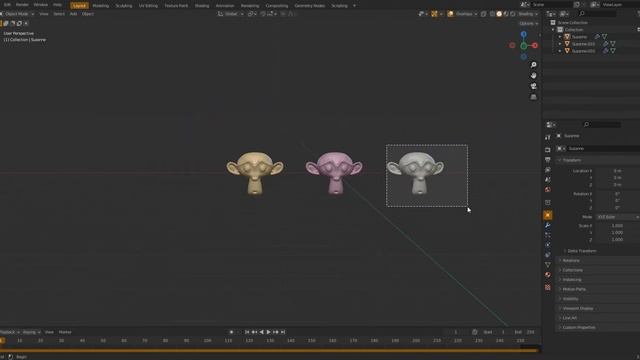Click the zoom (magnifier) viewport navigation icon
Image resolution: width=640 pixels, height=360 pixels.
pos(533,65)
